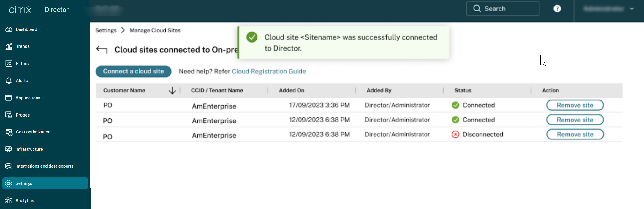Click the Probes sidebar icon
This screenshot has width=644, height=209.
point(9,115)
